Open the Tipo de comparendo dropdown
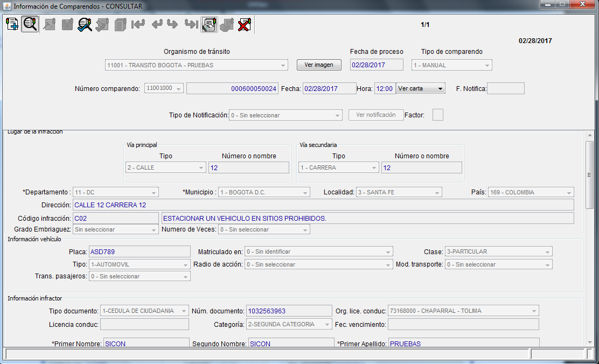 pyautogui.click(x=487, y=65)
